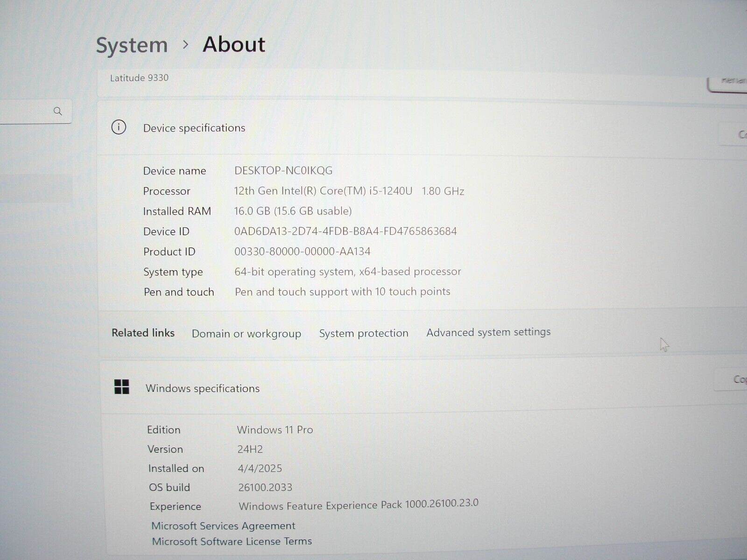Select About in the breadcrumb header

pos(233,44)
